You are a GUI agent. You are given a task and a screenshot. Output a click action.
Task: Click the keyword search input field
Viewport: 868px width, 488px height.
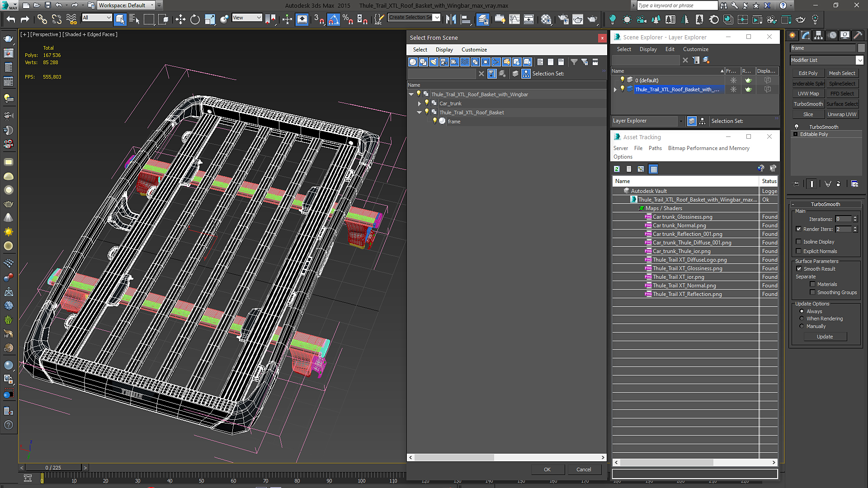677,5
